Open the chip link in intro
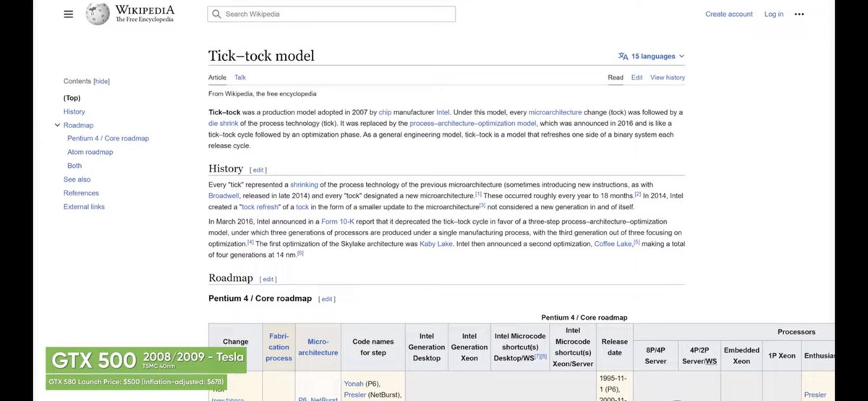Screen dimensions: 868x401 [x=385, y=112]
